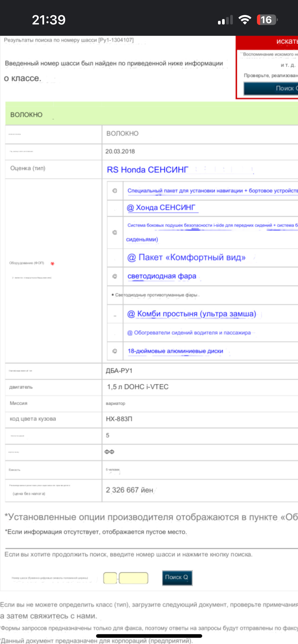298x644 pixels.
Task: Open Комби простыня (ультра замша) link
Action: coord(191,314)
